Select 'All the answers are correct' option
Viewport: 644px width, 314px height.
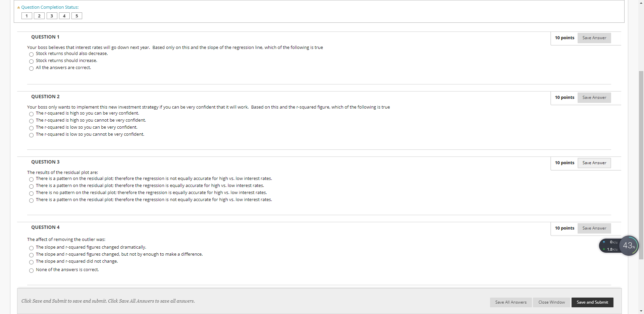[31, 68]
